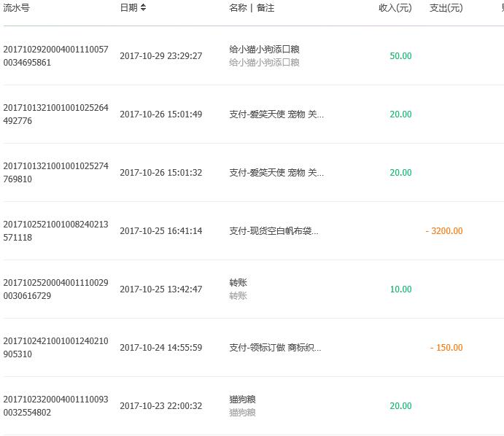Click date 2017-10-23 22:00:32
The width and height of the screenshot is (504, 436).
[x=161, y=406]
